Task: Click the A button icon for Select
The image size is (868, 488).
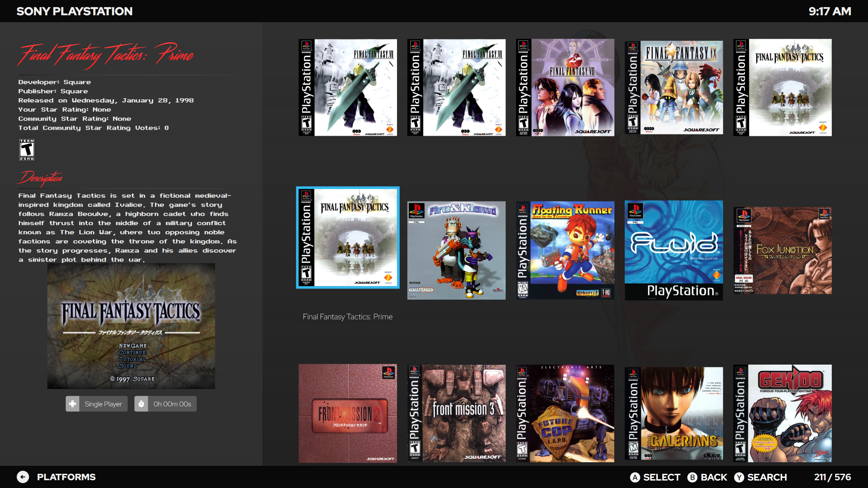Action: coord(635,477)
